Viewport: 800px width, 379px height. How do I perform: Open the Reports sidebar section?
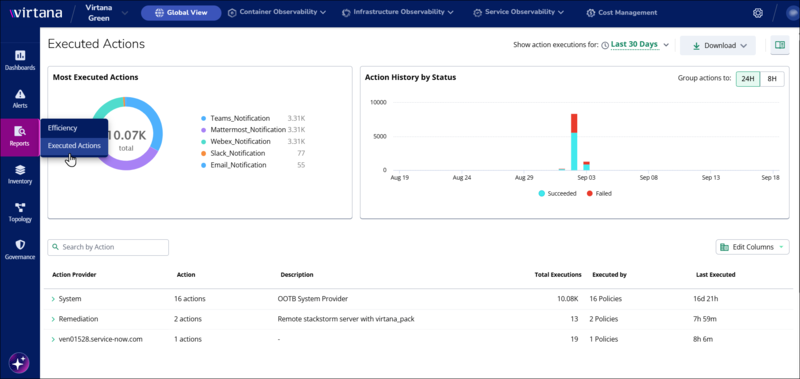coord(20,137)
